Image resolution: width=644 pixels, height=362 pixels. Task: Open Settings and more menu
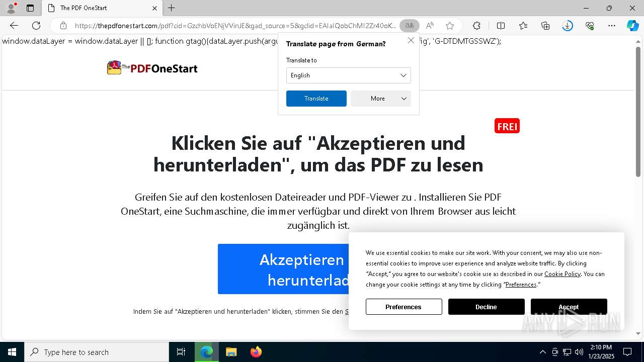coord(612,26)
